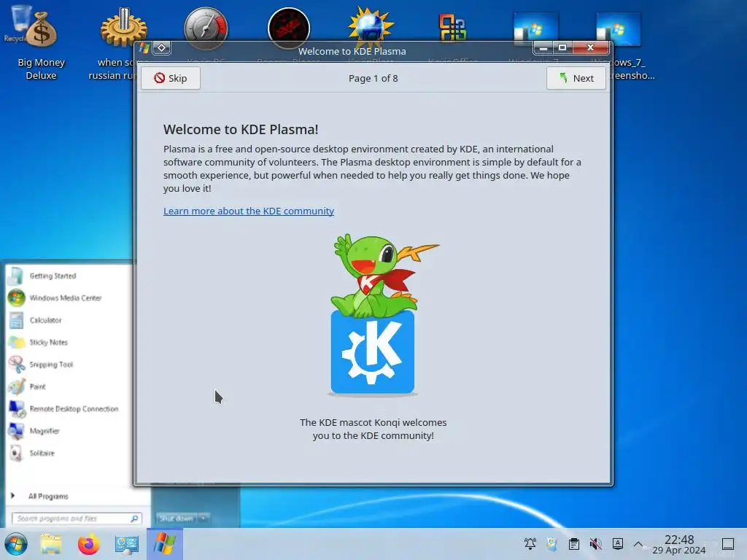Open the window menu icon in the Welcome title bar
Viewport: 747px width, 560px height.
coord(144,48)
